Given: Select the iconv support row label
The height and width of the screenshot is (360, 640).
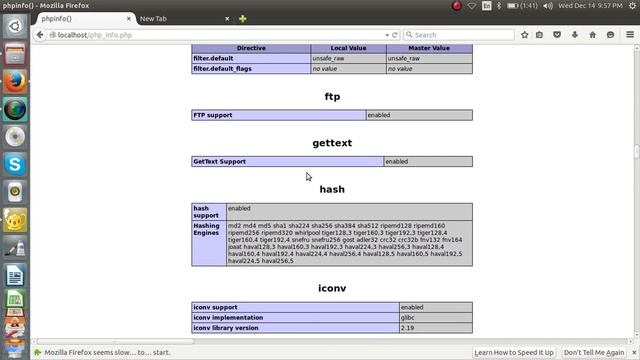Looking at the screenshot, I should 296,307.
